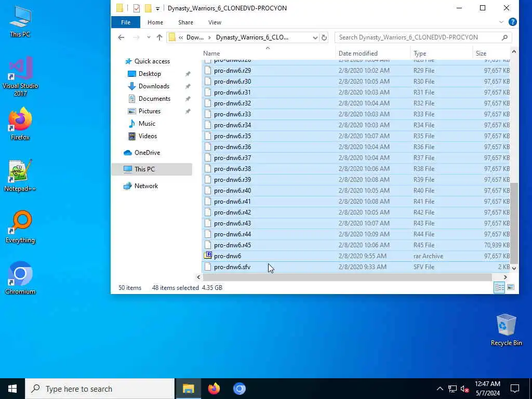
Task: Click the search magnifier icon in Explorer
Action: point(504,37)
